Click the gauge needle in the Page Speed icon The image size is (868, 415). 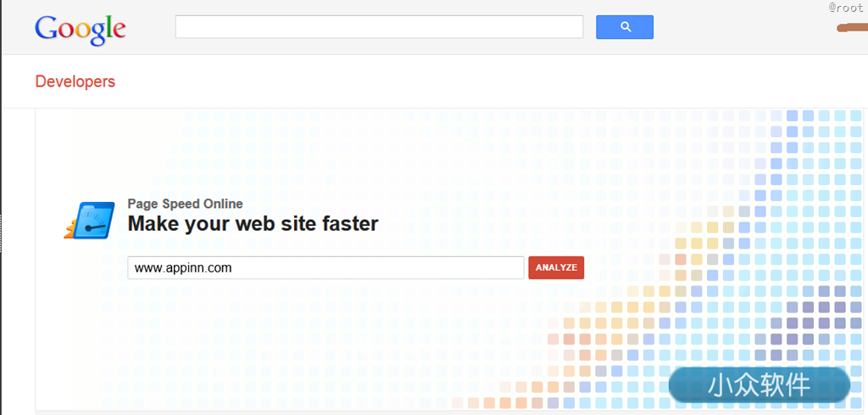pyautogui.click(x=96, y=227)
